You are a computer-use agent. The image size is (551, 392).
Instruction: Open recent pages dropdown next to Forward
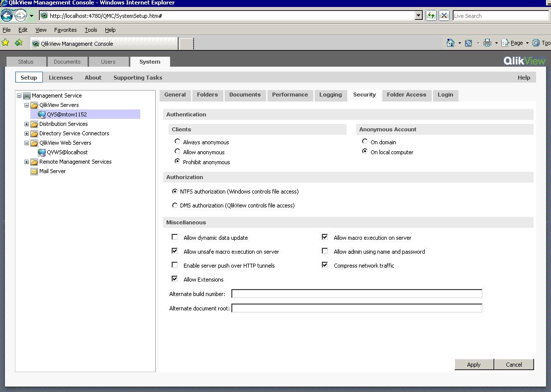(x=31, y=16)
